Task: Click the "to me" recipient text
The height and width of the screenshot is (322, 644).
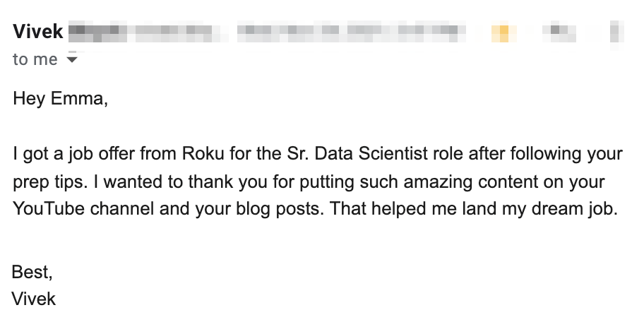Action: [35, 60]
